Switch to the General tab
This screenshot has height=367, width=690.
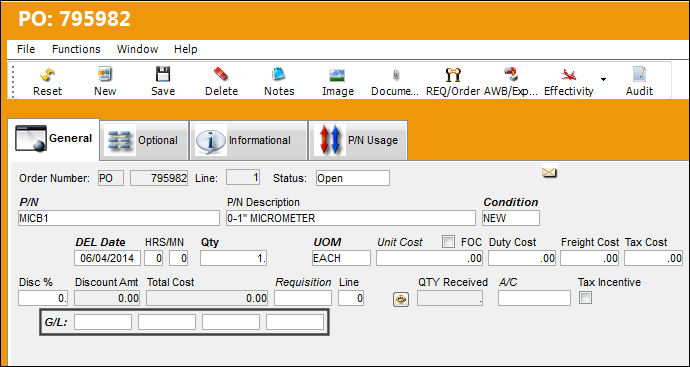coord(54,139)
